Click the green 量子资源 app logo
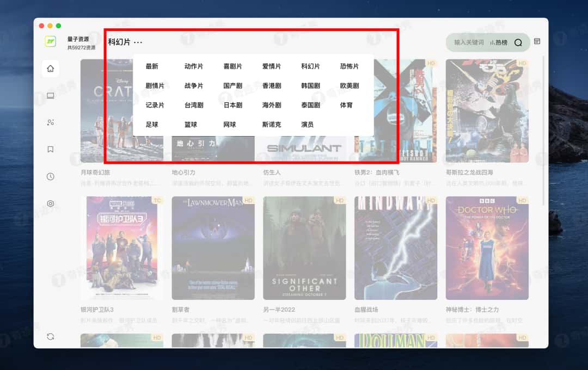 pyautogui.click(x=50, y=41)
